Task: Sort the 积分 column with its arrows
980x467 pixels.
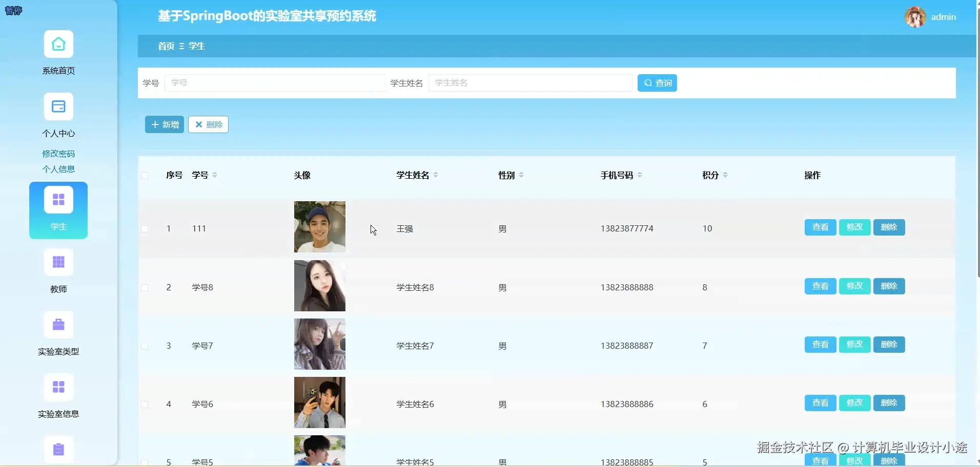Action: [x=725, y=175]
